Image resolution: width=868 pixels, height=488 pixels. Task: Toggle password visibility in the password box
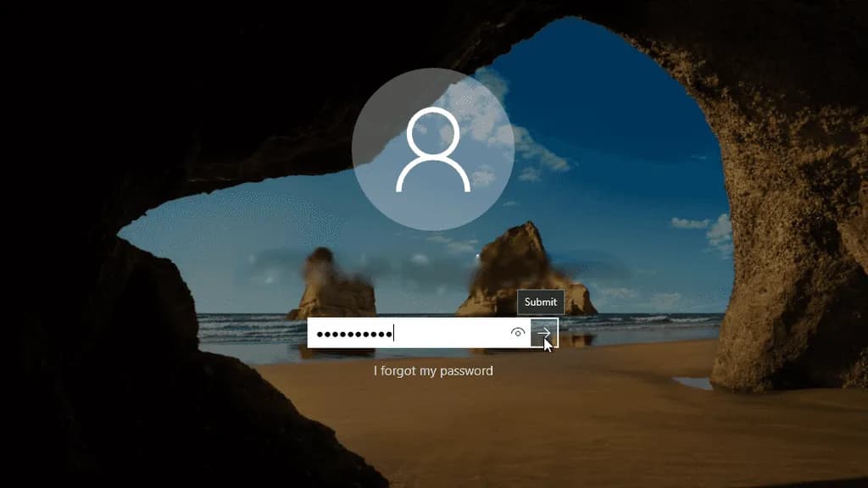[517, 333]
